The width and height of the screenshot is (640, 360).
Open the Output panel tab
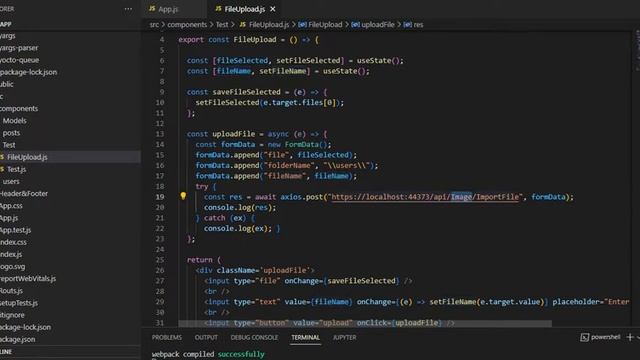pos(206,338)
